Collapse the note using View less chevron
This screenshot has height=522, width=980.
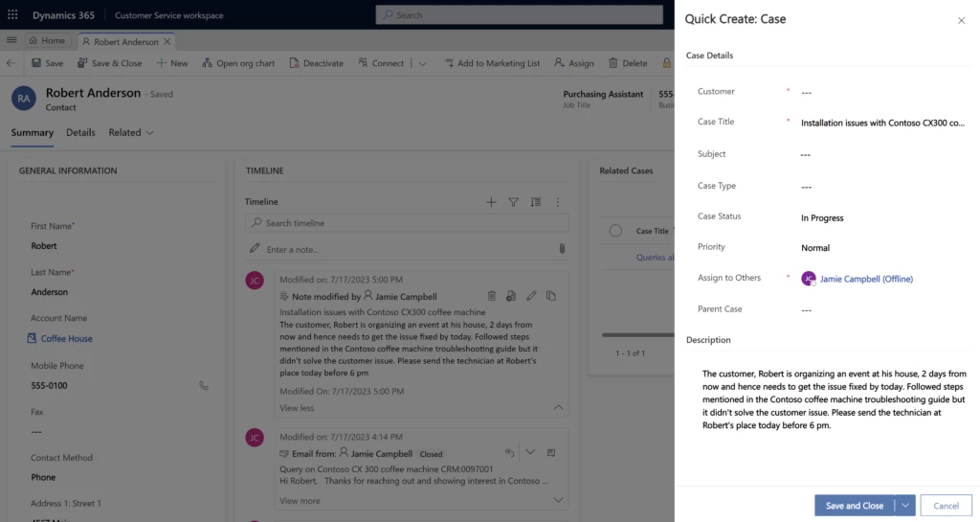tap(559, 408)
